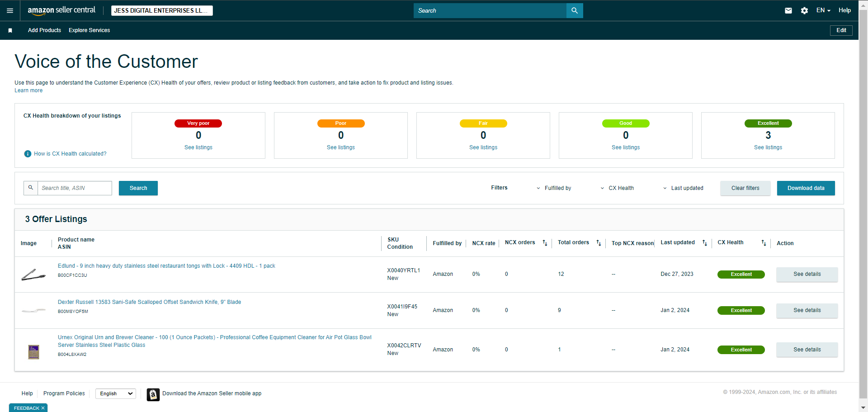
Task: Click the Learn more link
Action: click(x=28, y=90)
